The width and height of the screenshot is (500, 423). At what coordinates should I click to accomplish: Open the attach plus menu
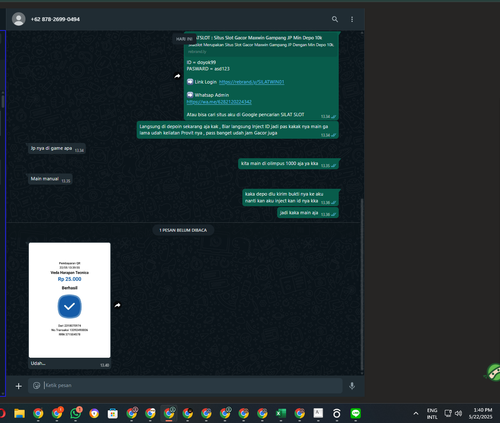(x=19, y=386)
